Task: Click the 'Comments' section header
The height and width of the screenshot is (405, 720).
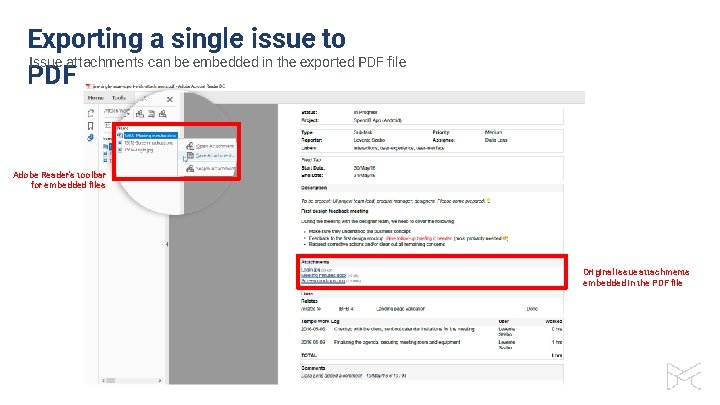Action: tap(313, 368)
